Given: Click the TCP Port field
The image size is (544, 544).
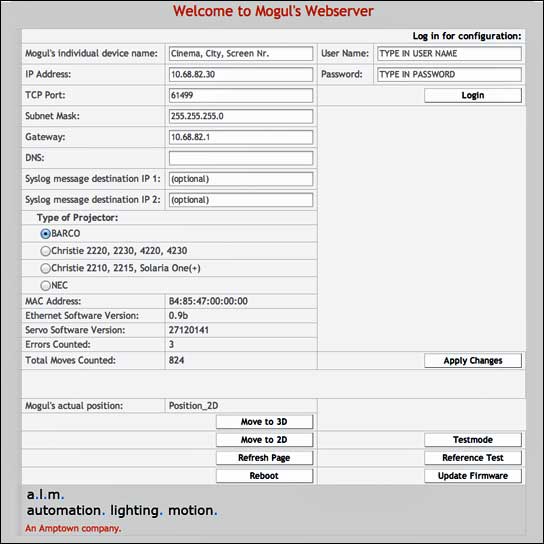Looking at the screenshot, I should [241, 95].
